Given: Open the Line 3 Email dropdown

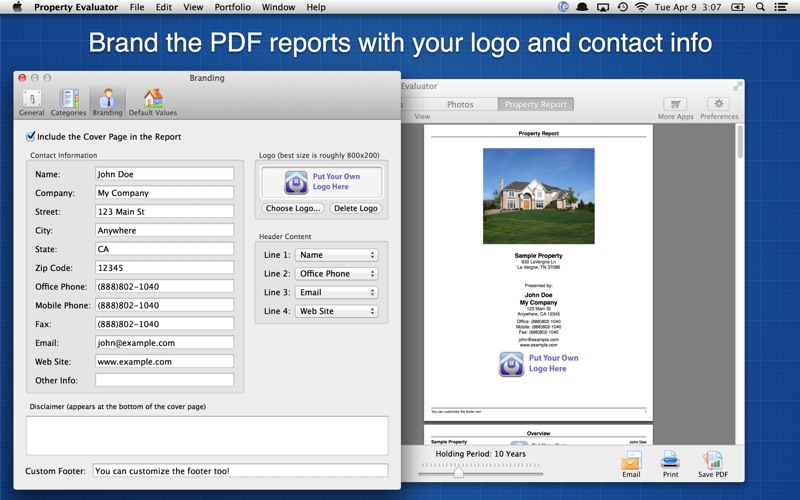Looking at the screenshot, I should pyautogui.click(x=336, y=292).
